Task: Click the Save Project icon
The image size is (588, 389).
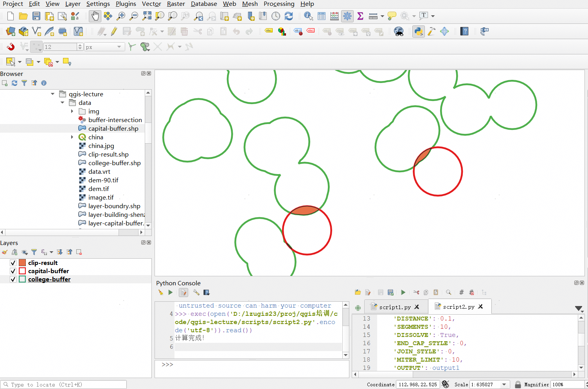Action: pyautogui.click(x=36, y=16)
